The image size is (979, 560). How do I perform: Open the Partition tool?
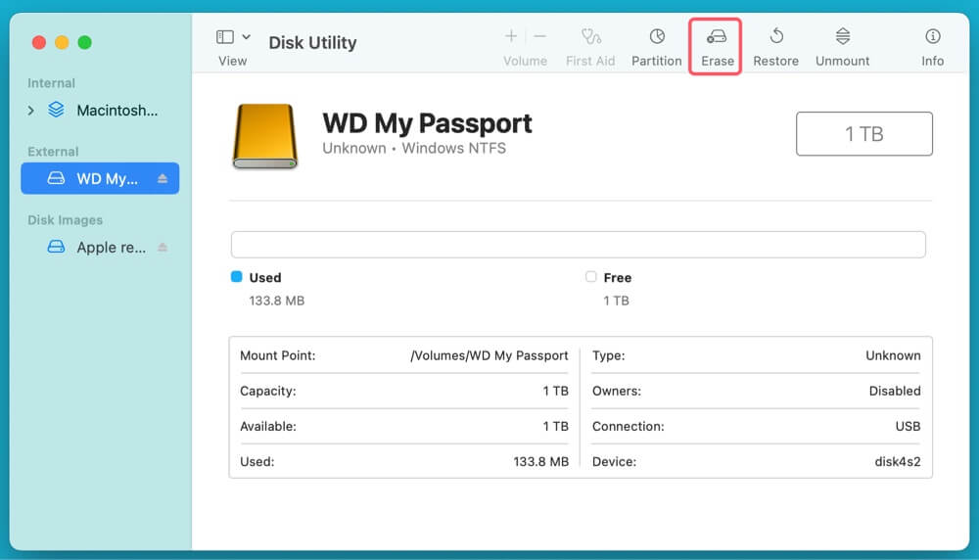tap(656, 38)
